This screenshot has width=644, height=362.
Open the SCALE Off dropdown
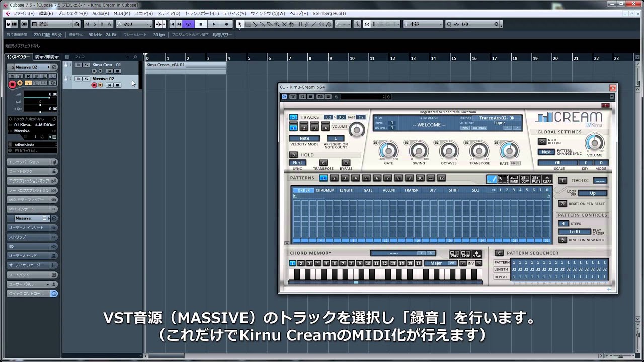coord(557,163)
